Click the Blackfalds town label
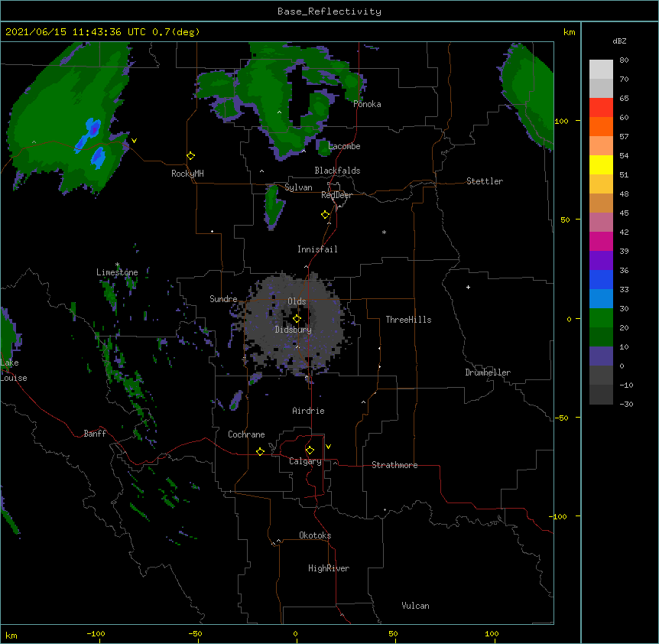Screen dimensions: 659x644 click(337, 171)
